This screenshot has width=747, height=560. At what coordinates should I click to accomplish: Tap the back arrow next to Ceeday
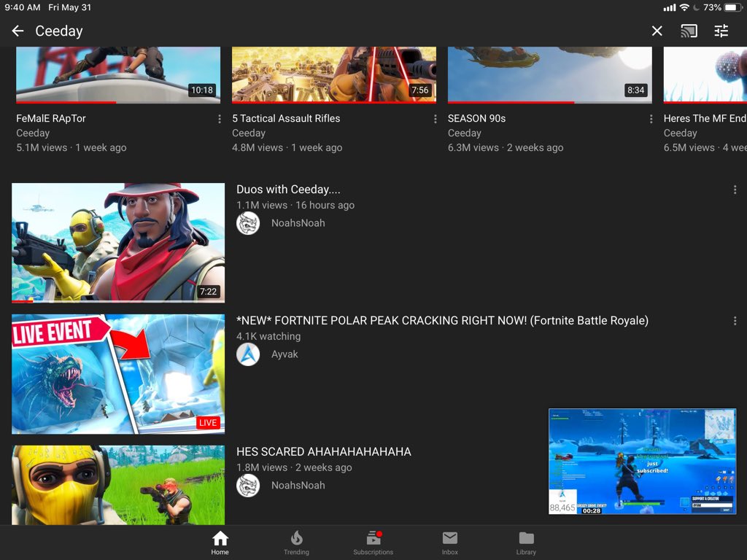(18, 31)
